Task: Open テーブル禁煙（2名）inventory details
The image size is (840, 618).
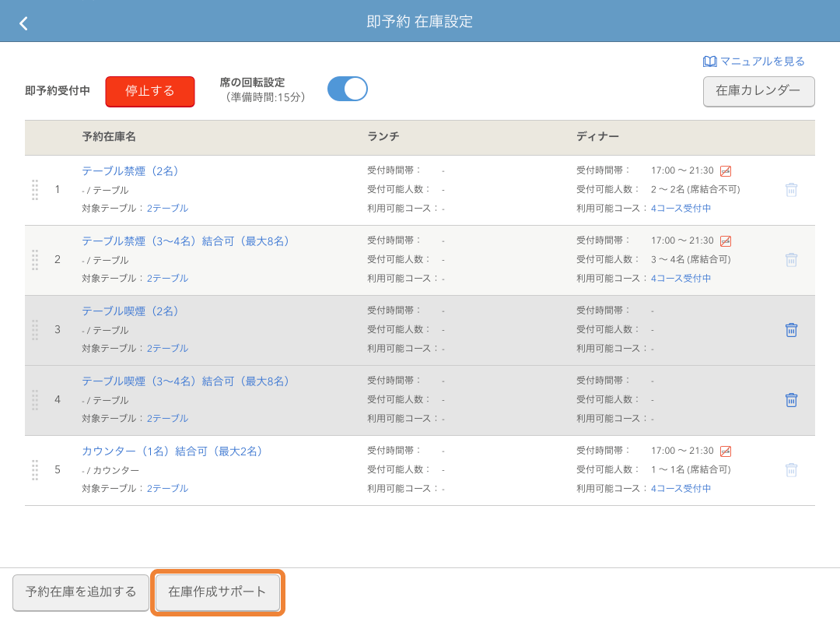Action: pos(131,171)
